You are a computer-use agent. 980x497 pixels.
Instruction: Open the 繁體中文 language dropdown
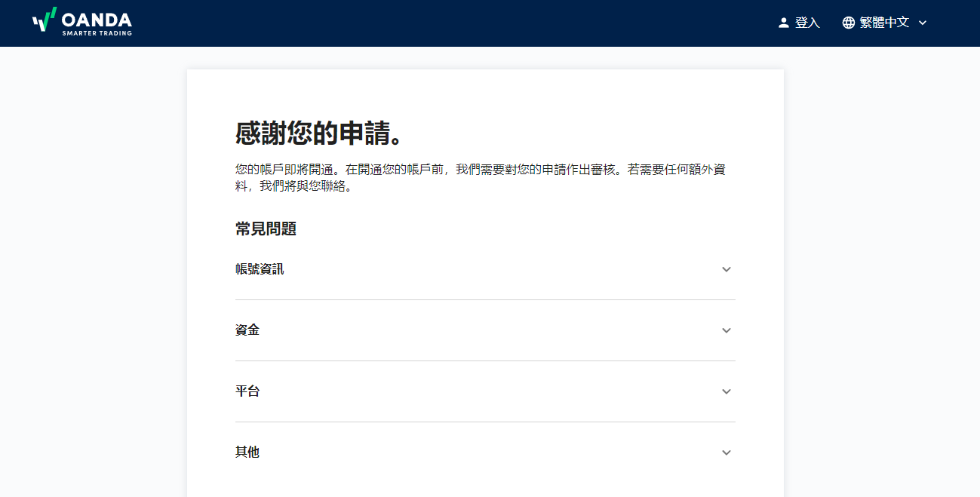[x=884, y=23]
